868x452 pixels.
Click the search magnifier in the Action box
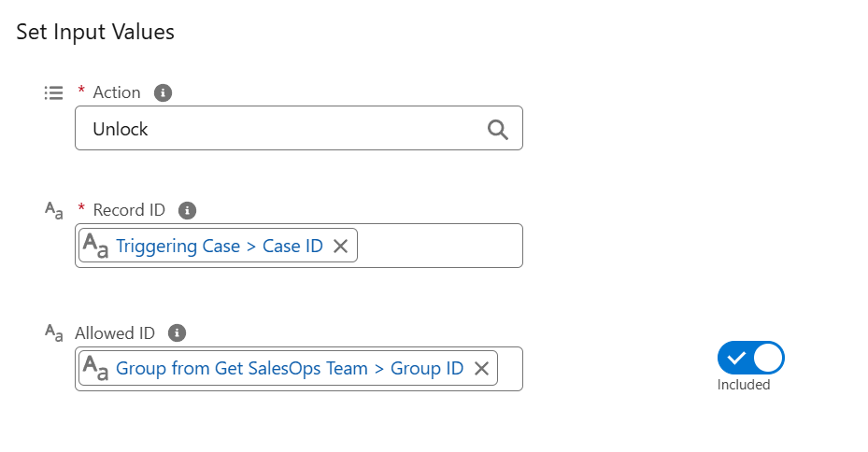click(497, 130)
